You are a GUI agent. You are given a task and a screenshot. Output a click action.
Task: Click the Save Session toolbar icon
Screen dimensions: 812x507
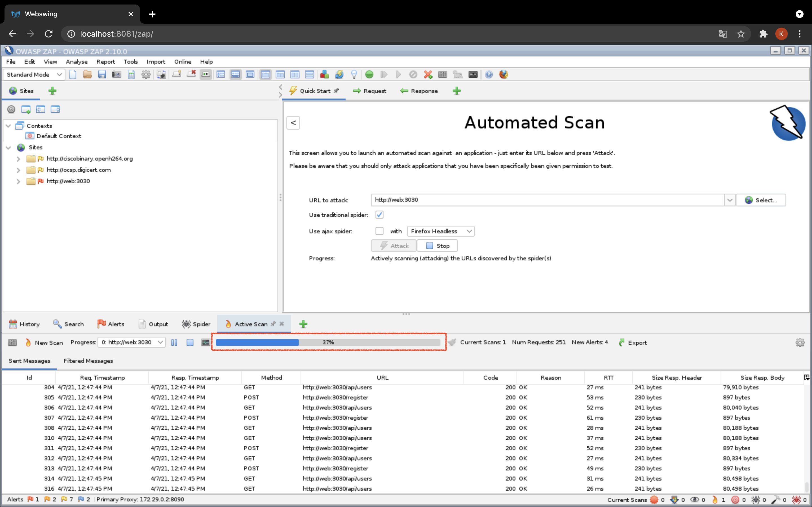(x=102, y=74)
